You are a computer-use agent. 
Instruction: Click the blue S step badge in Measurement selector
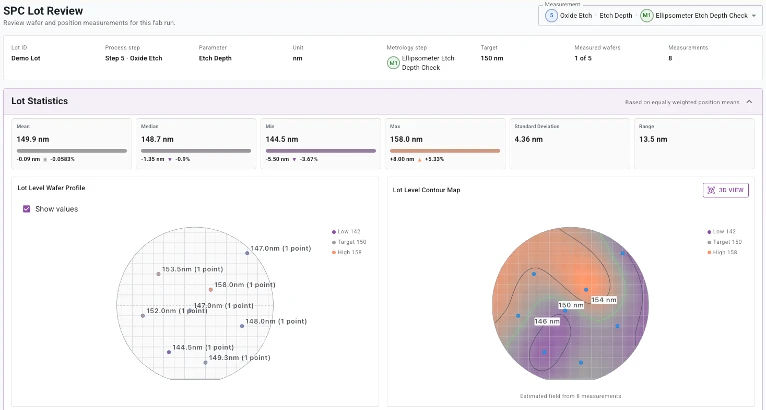pos(551,16)
